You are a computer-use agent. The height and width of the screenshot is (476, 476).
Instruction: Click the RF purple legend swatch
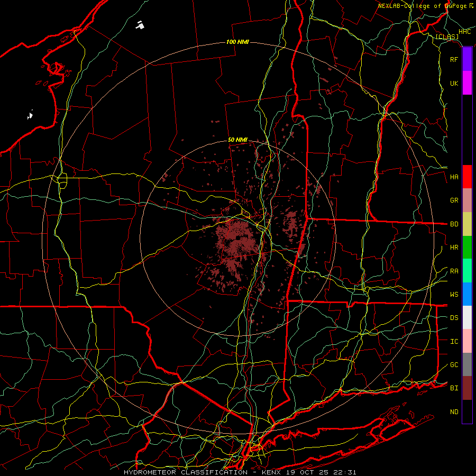pyautogui.click(x=467, y=59)
